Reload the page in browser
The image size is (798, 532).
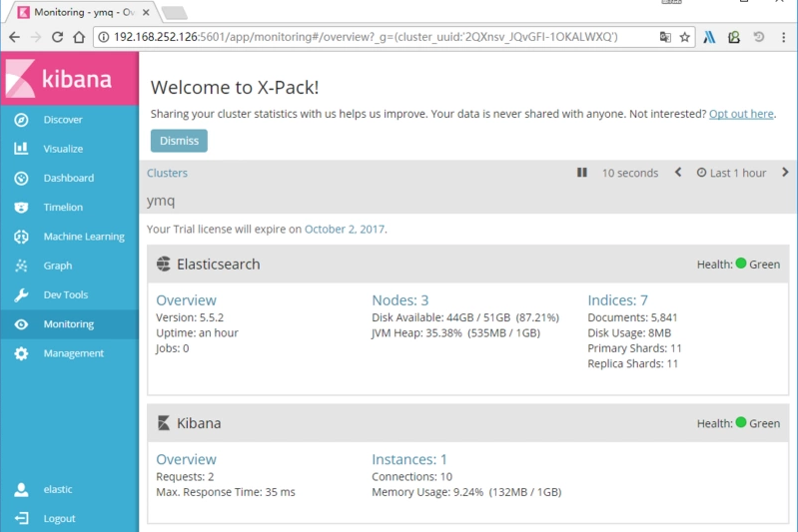coord(58,37)
